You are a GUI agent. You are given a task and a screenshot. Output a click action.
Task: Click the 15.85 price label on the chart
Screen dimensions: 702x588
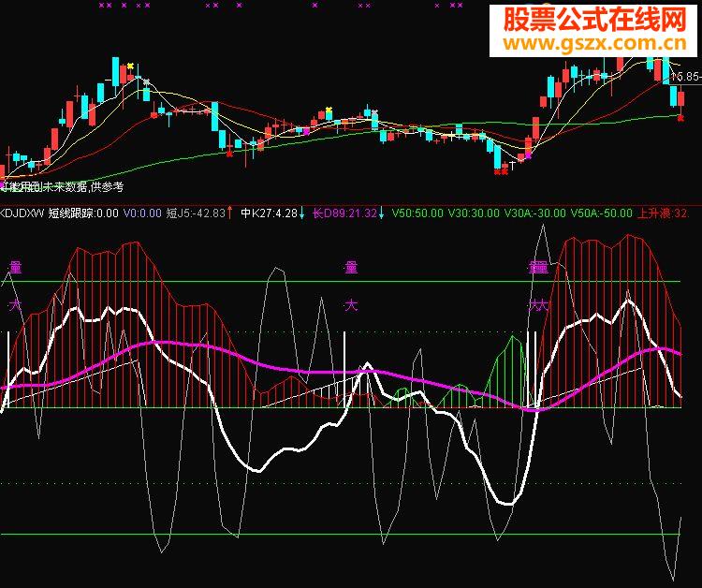(x=687, y=77)
